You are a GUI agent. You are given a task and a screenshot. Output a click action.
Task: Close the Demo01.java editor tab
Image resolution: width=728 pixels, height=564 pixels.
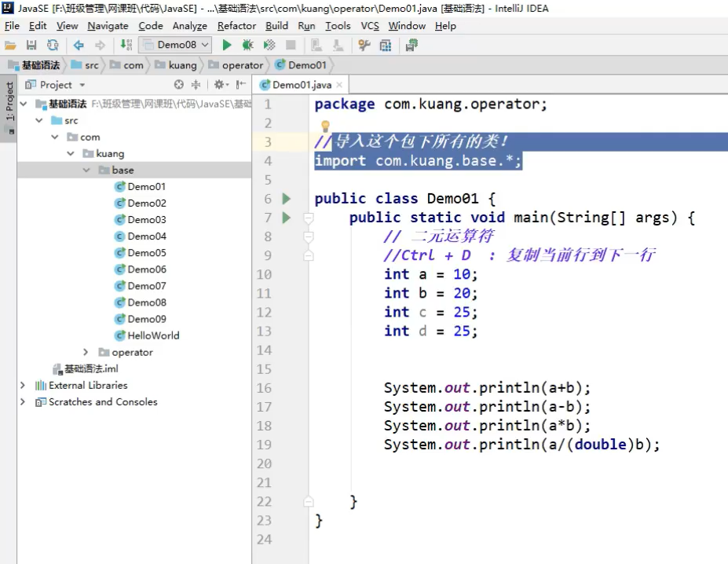(339, 86)
